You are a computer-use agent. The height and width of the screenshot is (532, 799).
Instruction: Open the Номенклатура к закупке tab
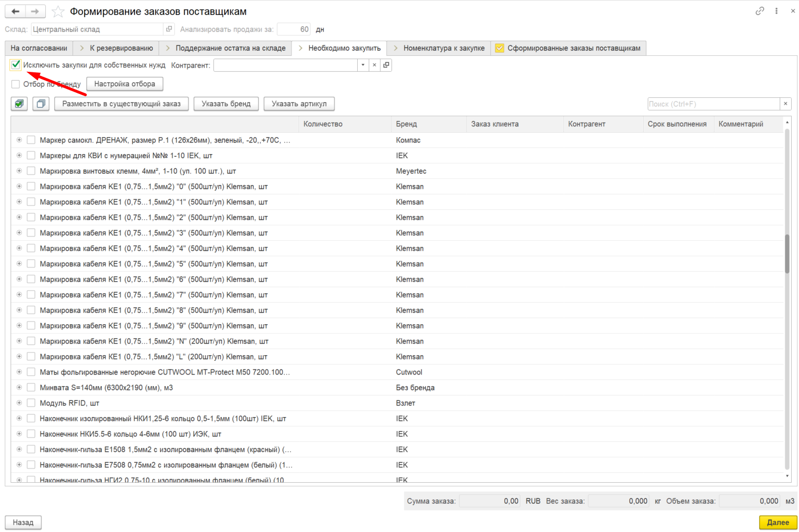pos(438,48)
